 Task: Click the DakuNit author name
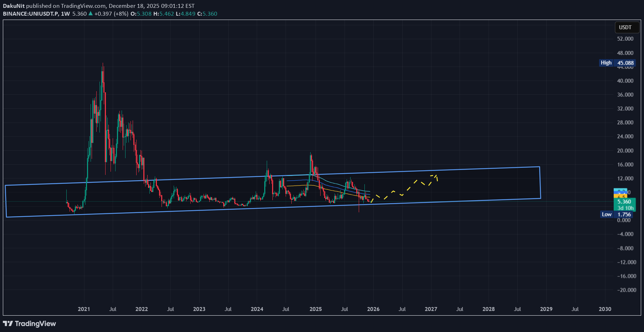(14, 6)
